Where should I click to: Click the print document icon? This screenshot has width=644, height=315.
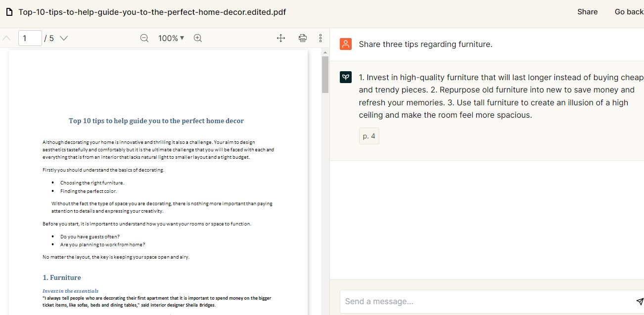click(x=303, y=38)
